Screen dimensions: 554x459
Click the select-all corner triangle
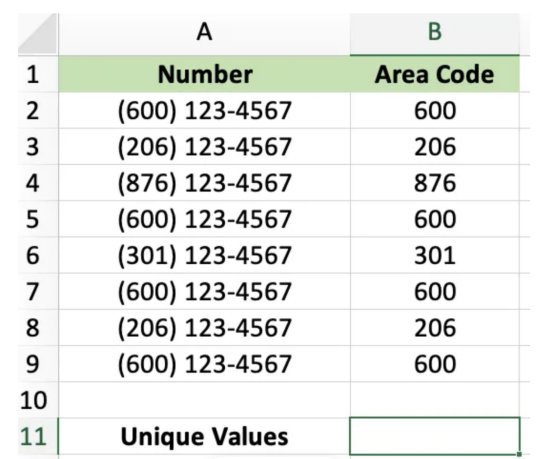tap(37, 34)
